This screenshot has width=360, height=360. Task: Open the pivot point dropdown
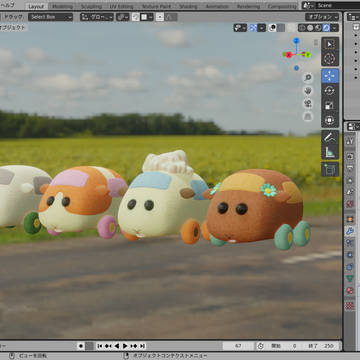123,17
